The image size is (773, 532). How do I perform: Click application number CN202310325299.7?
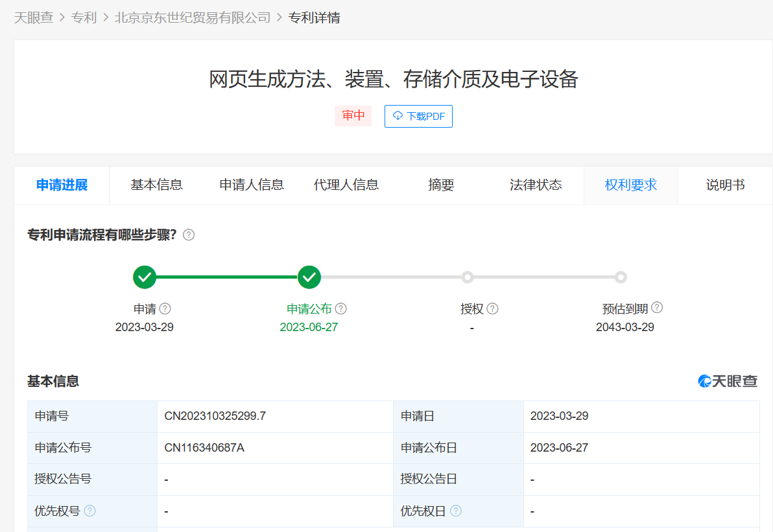click(215, 416)
